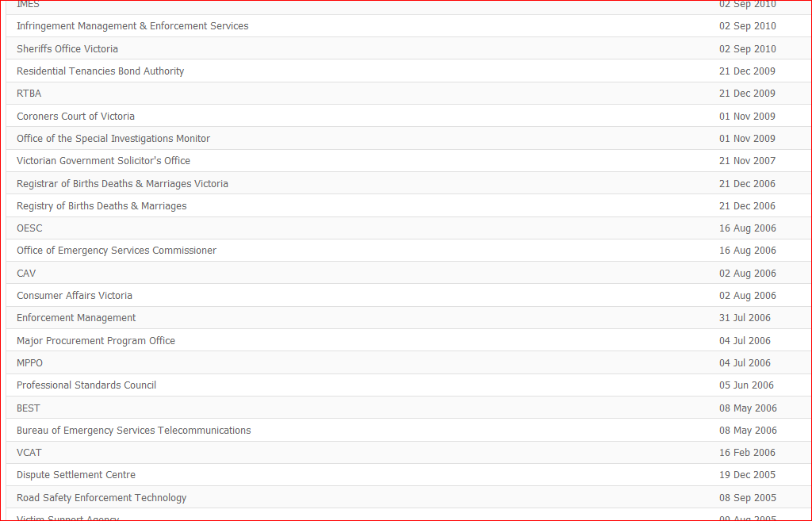This screenshot has width=812, height=521.
Task: Click the CAV entry
Action: (x=26, y=274)
